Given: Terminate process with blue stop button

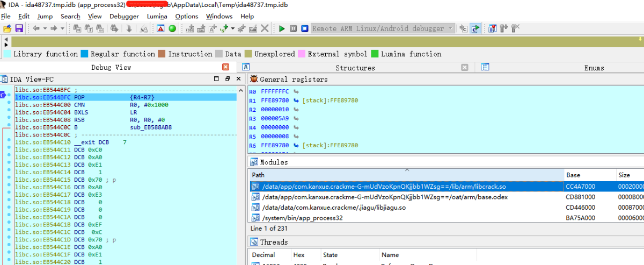Looking at the screenshot, I should (304, 28).
